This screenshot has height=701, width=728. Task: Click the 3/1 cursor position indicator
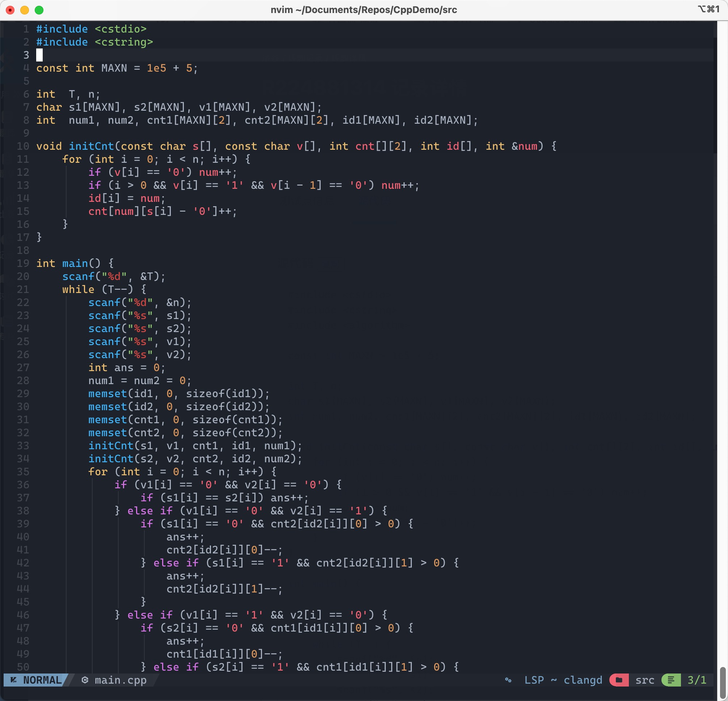[697, 680]
